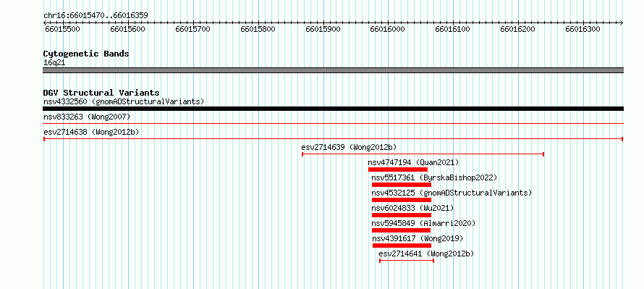Open the nsv6024833 (Wu2021) label
This screenshot has width=644, height=289.
tap(412, 208)
